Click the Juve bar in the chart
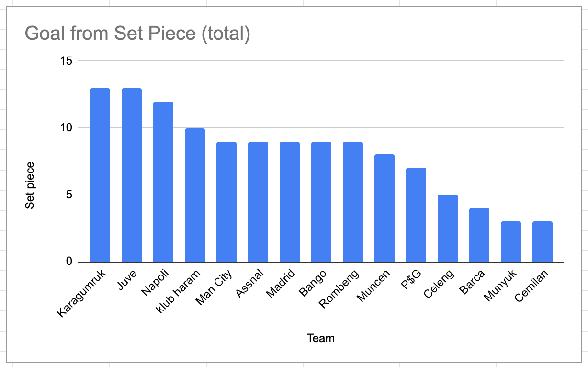The height and width of the screenshot is (367, 588). [132, 175]
